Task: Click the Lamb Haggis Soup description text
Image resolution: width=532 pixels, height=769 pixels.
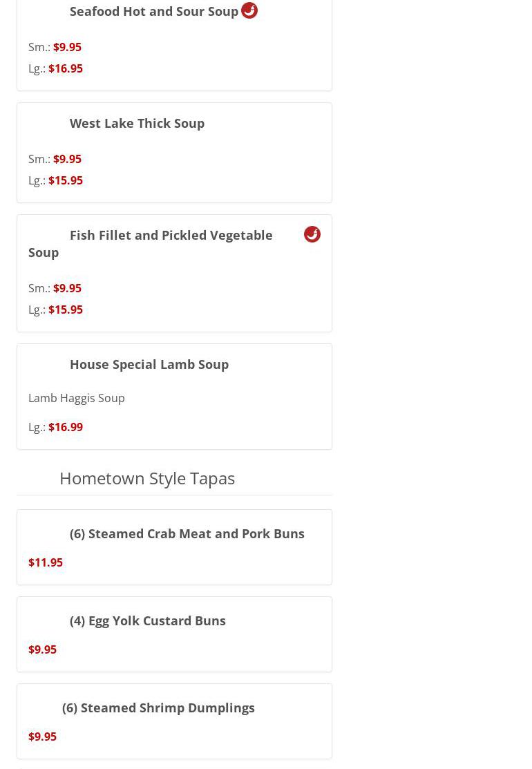Action: 77,398
